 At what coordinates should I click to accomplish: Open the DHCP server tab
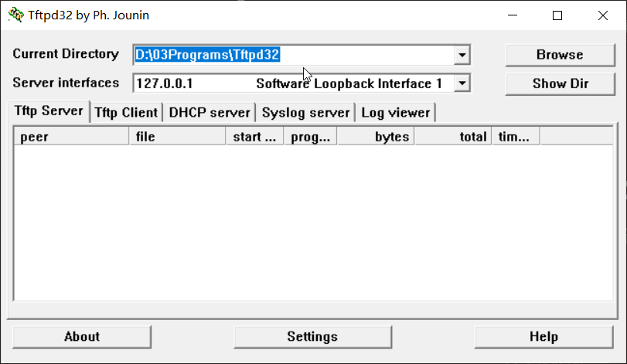pos(210,113)
